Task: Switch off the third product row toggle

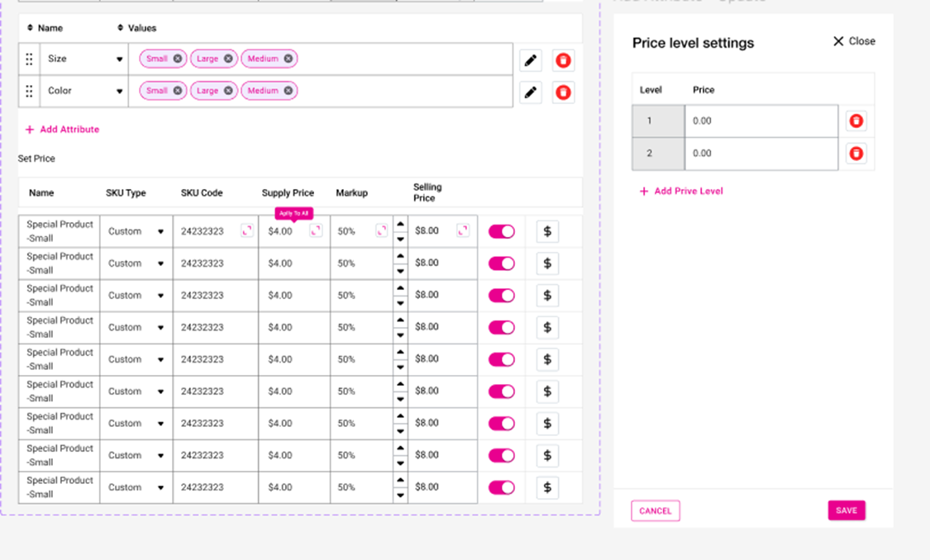Action: click(501, 296)
